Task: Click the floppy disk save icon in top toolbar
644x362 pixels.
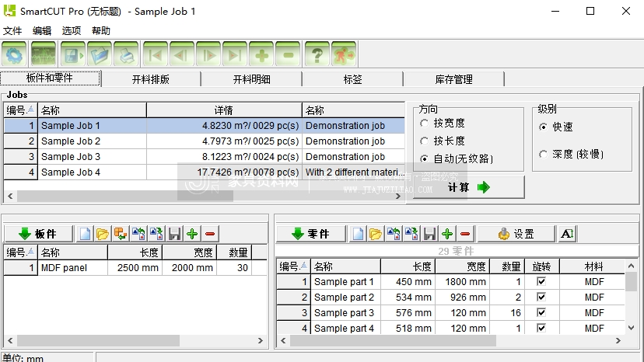Action: [x=74, y=54]
